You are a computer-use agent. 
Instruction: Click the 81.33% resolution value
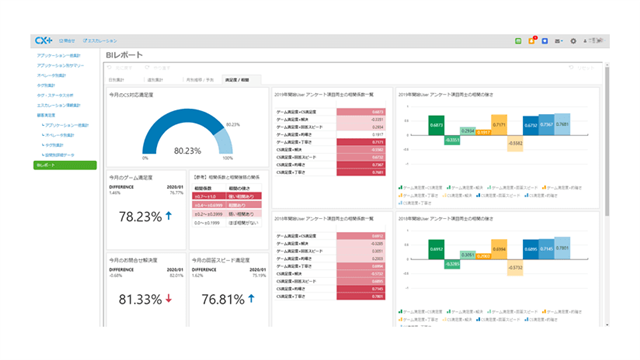(140, 300)
